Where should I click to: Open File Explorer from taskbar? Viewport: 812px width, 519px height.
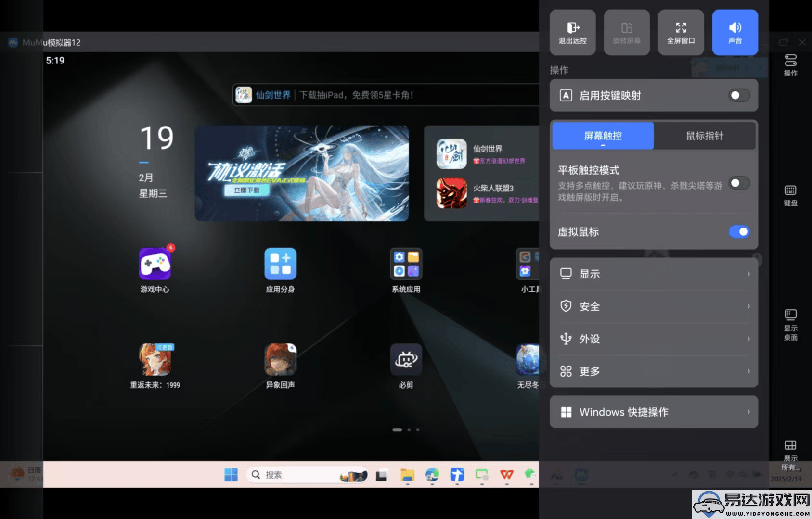407,475
